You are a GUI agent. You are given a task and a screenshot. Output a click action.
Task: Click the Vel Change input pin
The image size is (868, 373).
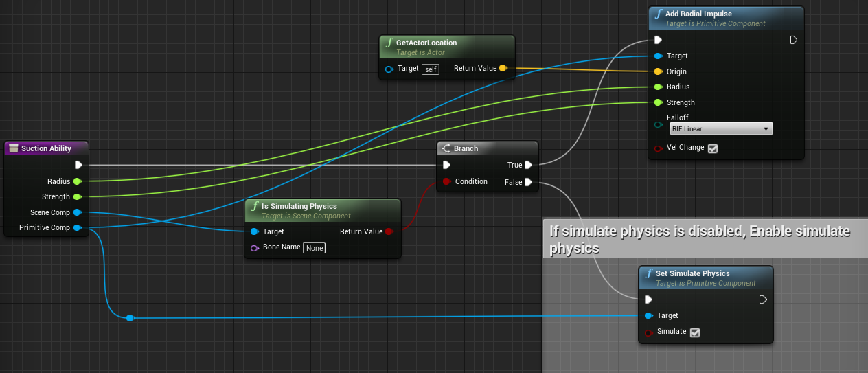tap(658, 148)
